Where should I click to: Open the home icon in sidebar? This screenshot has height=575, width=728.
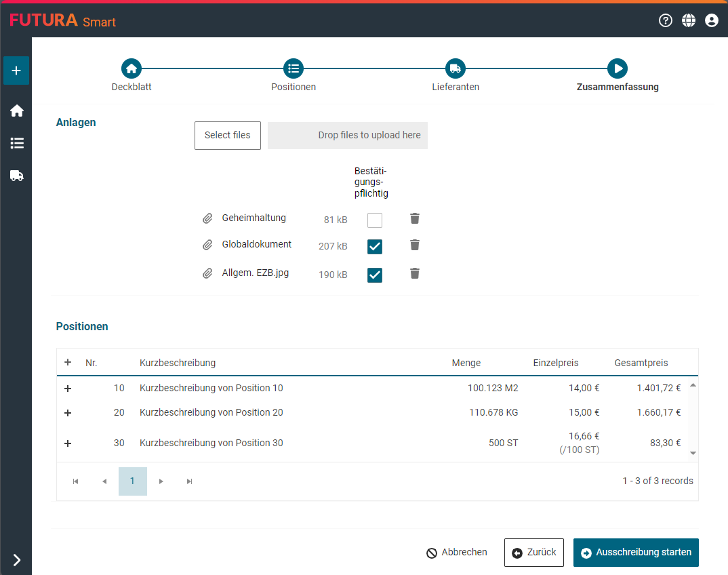[x=16, y=111]
